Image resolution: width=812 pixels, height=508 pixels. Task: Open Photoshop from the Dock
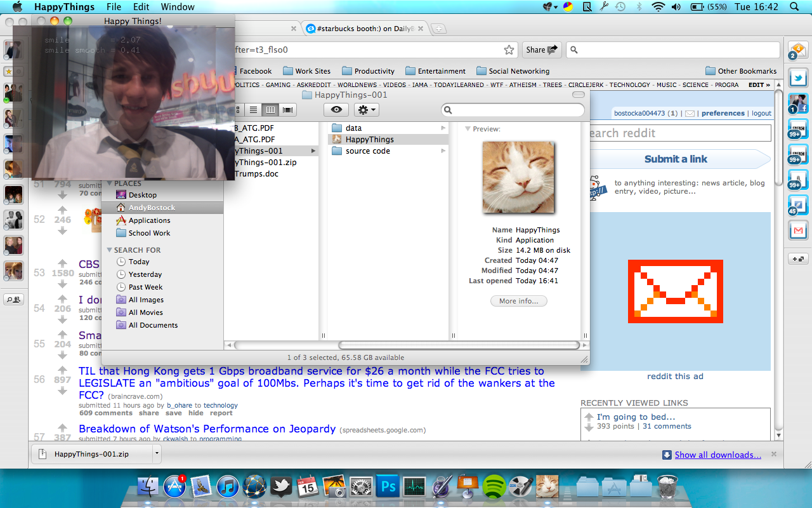pos(386,487)
